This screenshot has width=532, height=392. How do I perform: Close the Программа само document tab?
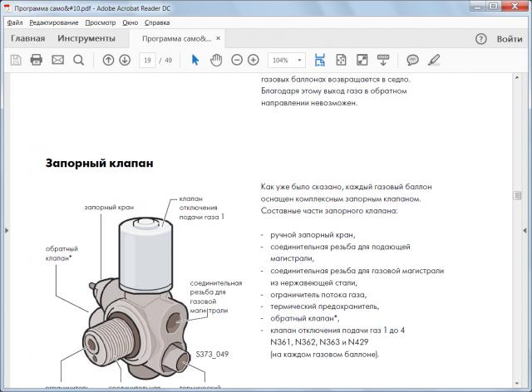coord(219,39)
